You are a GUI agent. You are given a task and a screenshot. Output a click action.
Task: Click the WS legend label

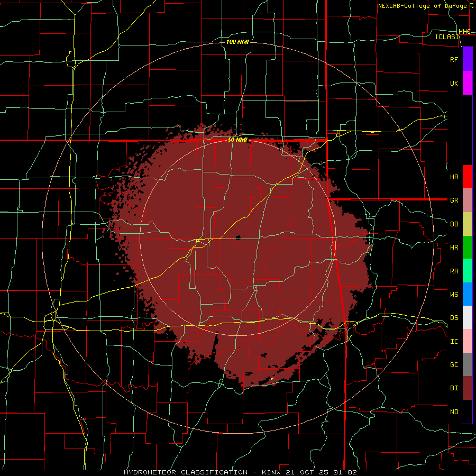(x=454, y=294)
